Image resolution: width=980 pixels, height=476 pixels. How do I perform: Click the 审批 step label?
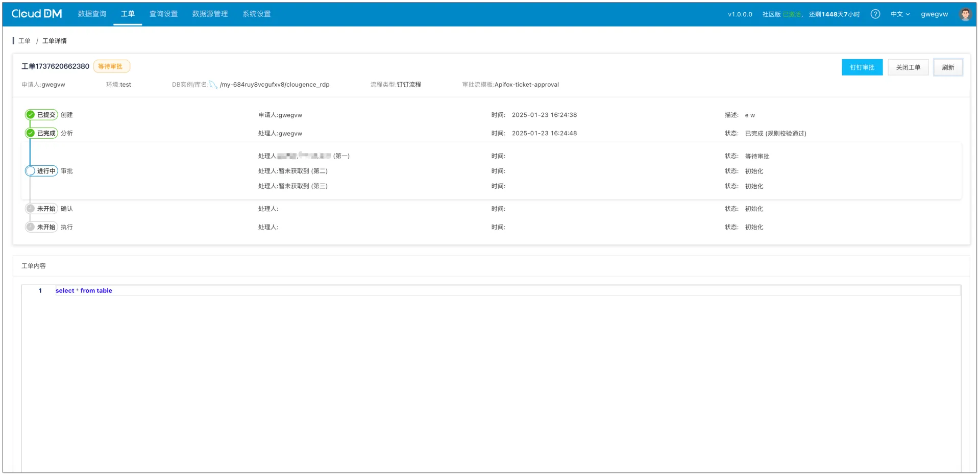[x=67, y=171]
